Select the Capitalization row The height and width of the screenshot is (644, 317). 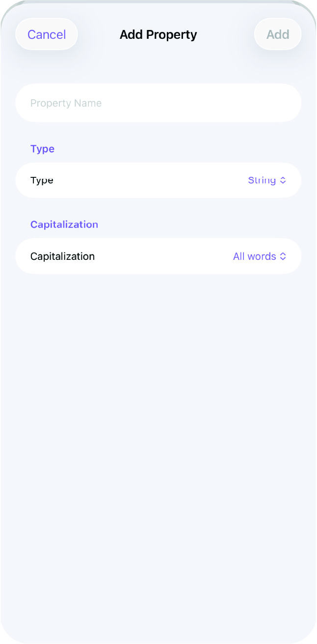(158, 256)
